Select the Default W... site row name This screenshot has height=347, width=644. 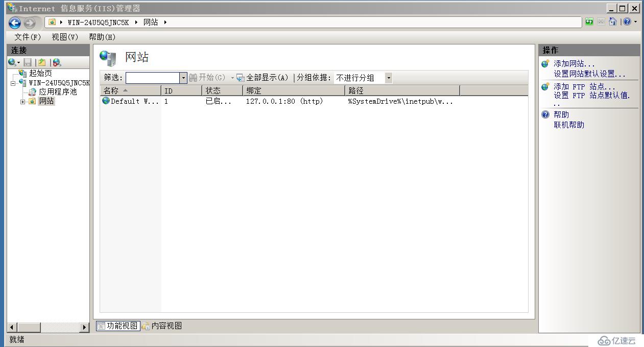[x=135, y=101]
